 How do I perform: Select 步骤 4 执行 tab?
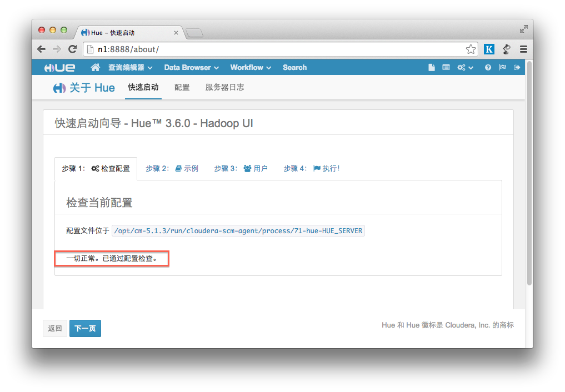pos(311,168)
